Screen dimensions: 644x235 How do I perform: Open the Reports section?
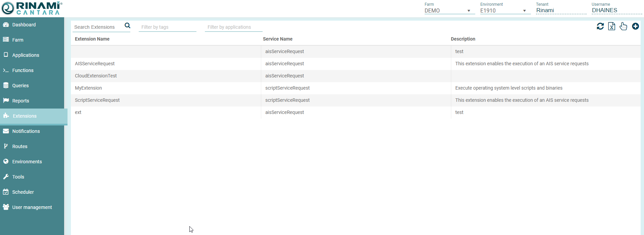coord(21,101)
